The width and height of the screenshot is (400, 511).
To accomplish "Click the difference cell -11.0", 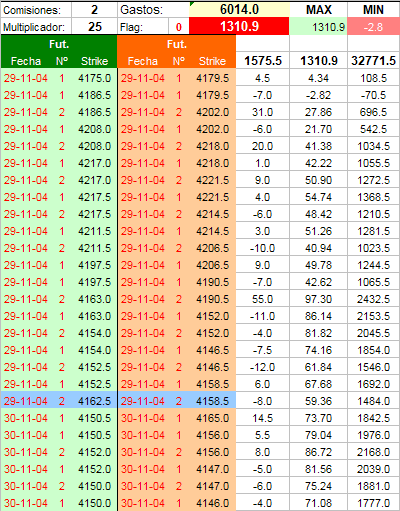I will click(263, 316).
